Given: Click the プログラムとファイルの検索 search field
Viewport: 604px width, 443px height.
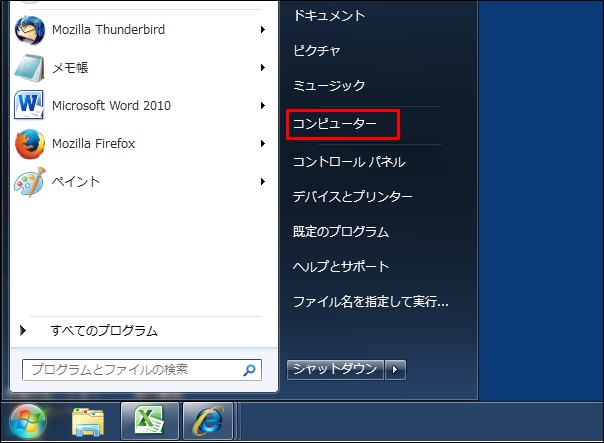Looking at the screenshot, I should click(x=130, y=370).
